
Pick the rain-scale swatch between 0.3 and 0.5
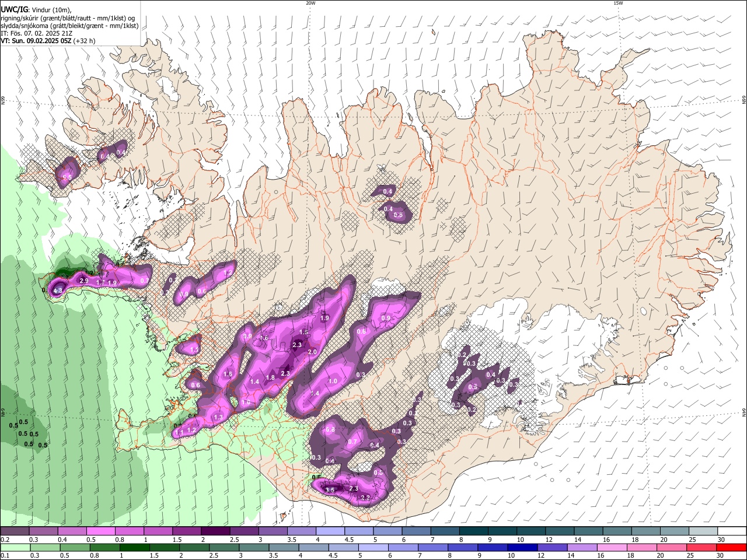(x=44, y=548)
